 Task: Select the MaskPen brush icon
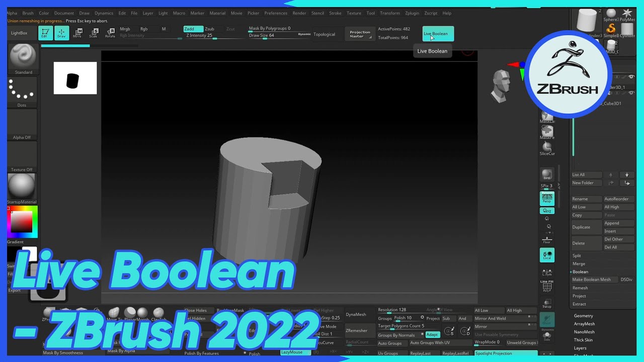(547, 132)
